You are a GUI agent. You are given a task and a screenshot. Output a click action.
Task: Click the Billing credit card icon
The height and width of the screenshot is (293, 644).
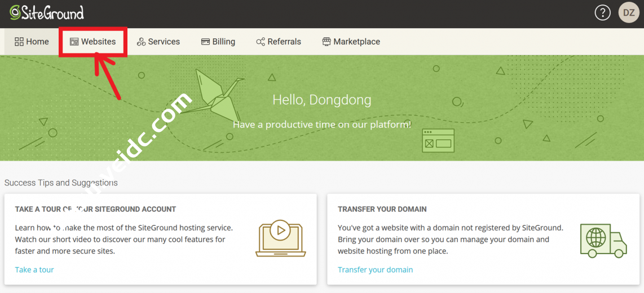206,42
